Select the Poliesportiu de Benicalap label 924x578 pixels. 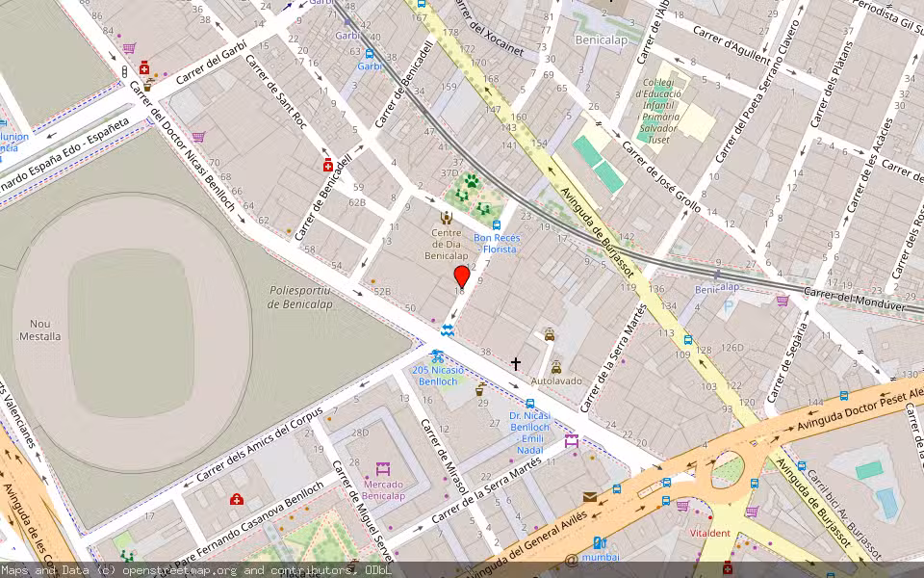[x=299, y=298]
